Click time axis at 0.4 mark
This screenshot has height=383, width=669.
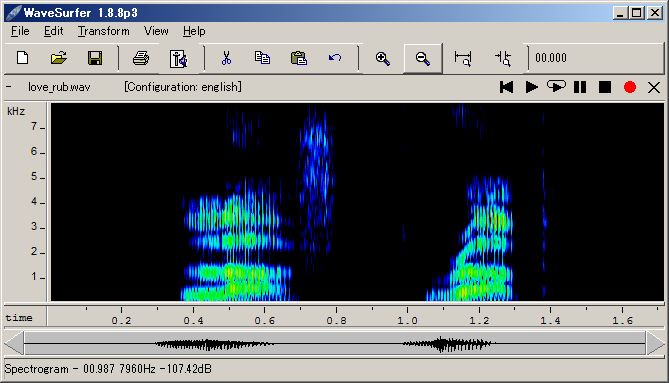coord(193,320)
